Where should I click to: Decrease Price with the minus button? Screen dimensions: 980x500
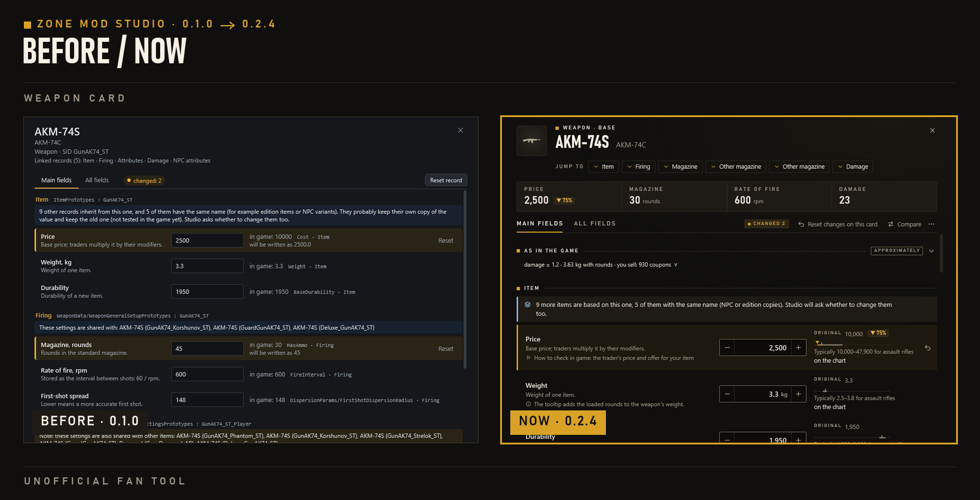(x=727, y=348)
